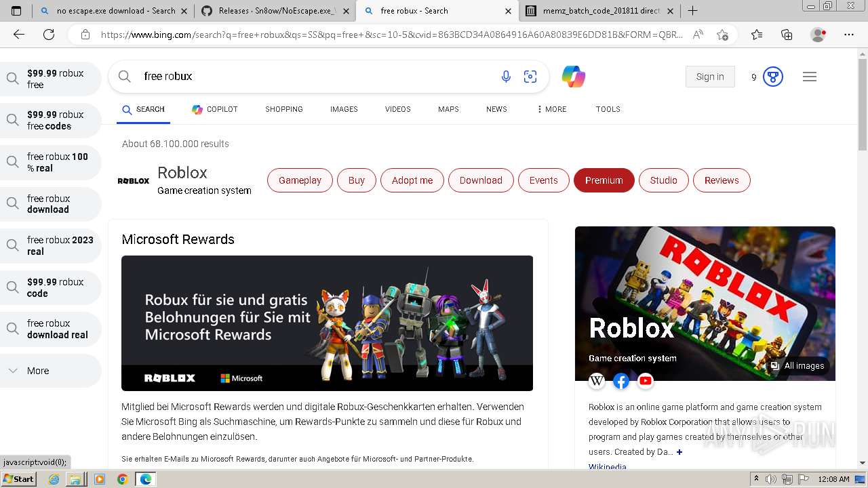Select the COPILOT search tab
Viewport: 868px width, 488px height.
(x=214, y=109)
